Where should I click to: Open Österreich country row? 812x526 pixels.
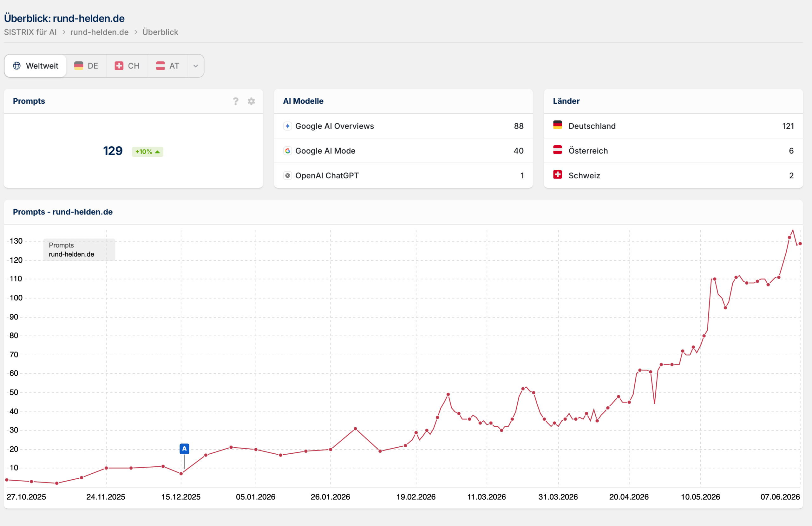pos(673,150)
